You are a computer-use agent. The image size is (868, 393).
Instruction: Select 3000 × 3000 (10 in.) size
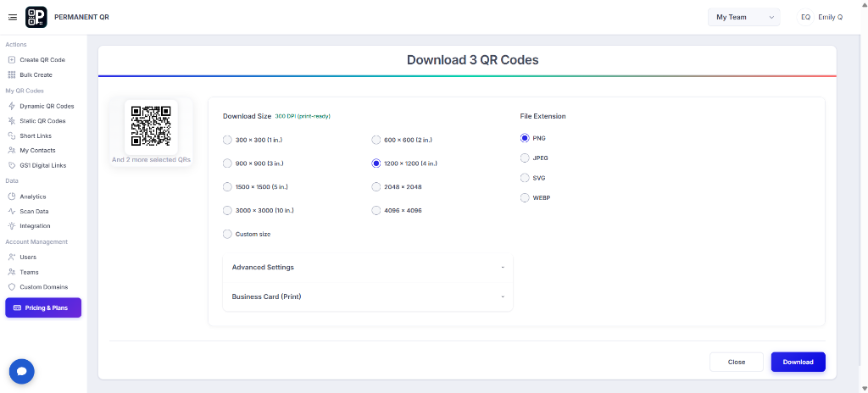click(x=227, y=210)
